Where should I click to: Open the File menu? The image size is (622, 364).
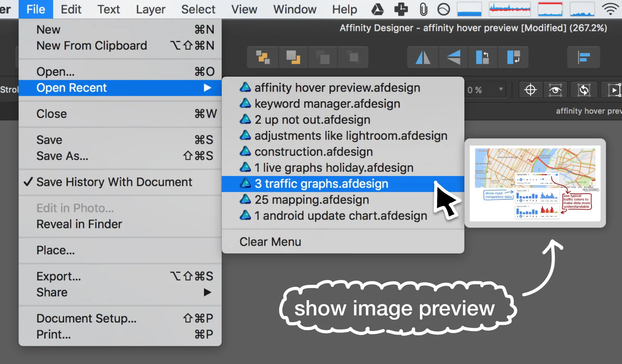[36, 9]
